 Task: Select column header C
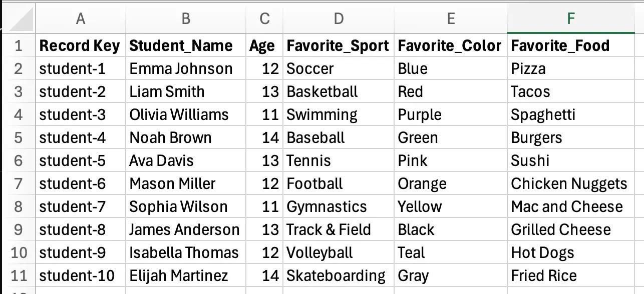coord(264,18)
